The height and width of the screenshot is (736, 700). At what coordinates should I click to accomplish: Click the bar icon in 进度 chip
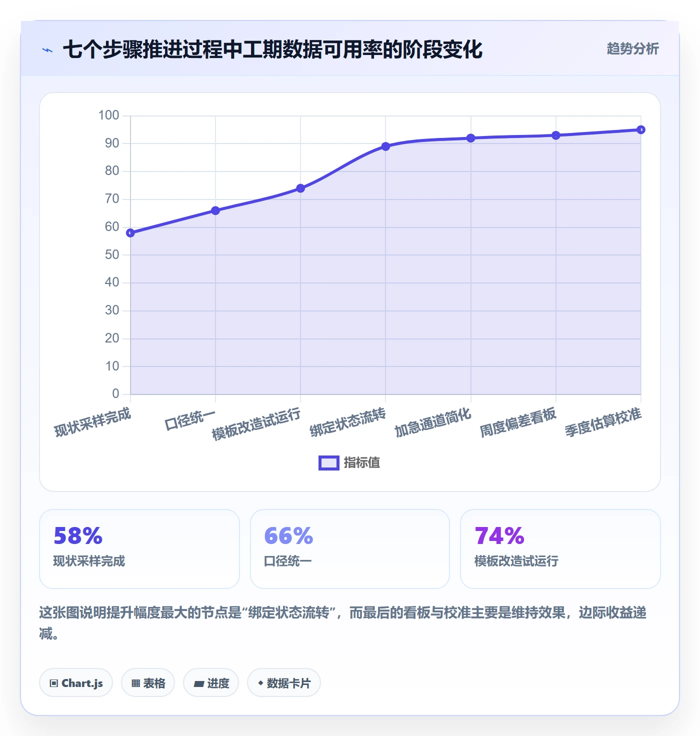(x=198, y=684)
